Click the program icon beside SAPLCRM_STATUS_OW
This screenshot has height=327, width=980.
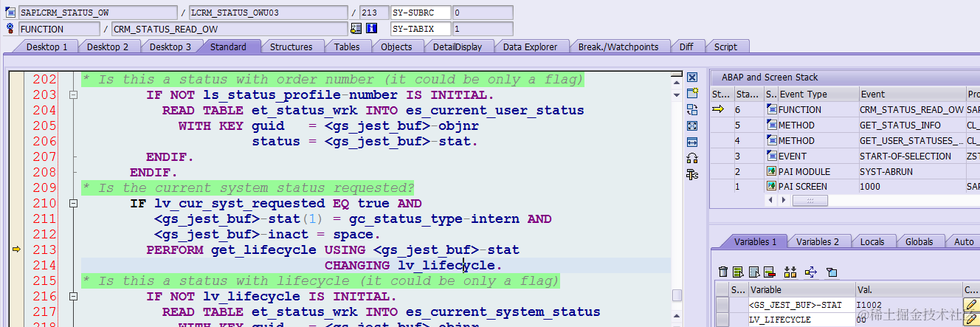[x=10, y=13]
